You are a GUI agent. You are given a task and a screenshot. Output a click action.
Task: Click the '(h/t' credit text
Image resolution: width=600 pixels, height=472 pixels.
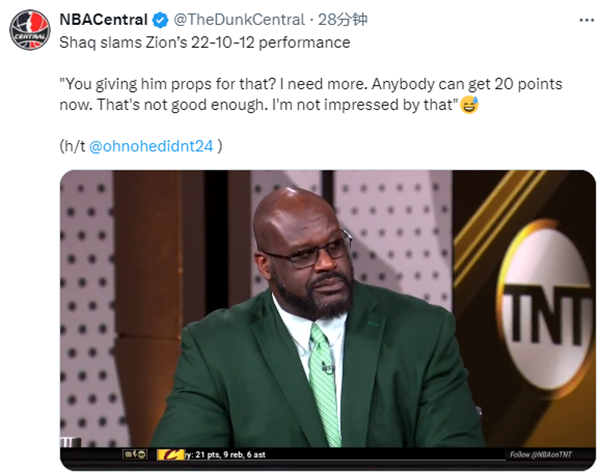coord(73,146)
